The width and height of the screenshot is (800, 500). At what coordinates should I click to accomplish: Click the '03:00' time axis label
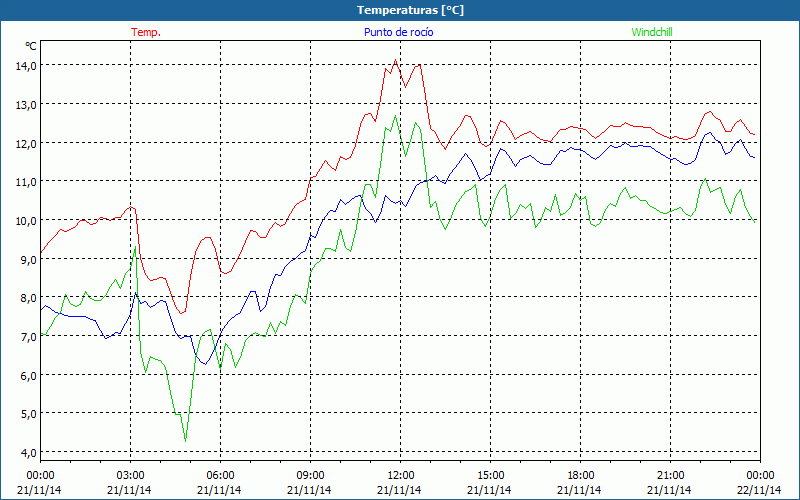[130, 476]
